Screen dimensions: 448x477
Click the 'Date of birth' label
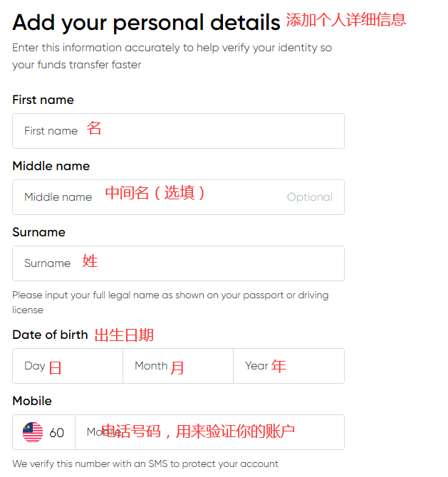pos(50,335)
